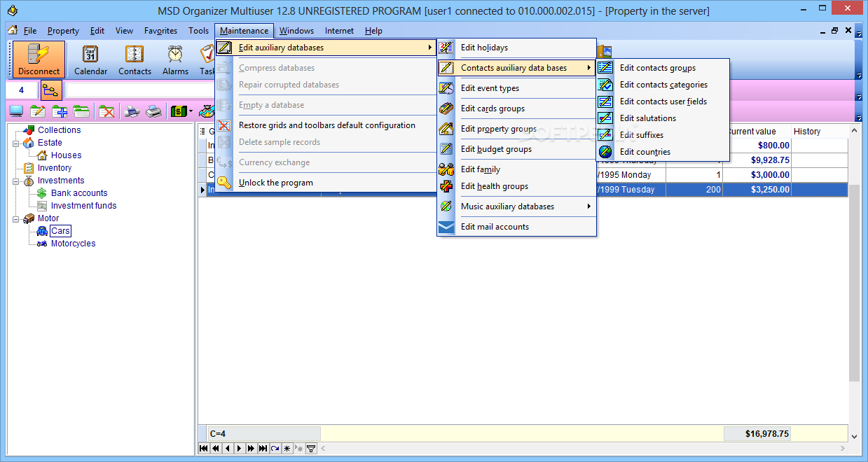Choose Edit contacts user fields
The height and width of the screenshot is (462, 868).
(x=663, y=101)
